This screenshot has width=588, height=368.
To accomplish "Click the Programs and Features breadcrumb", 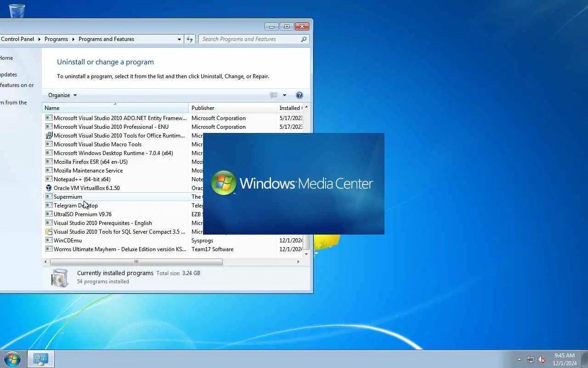I will 106,39.
